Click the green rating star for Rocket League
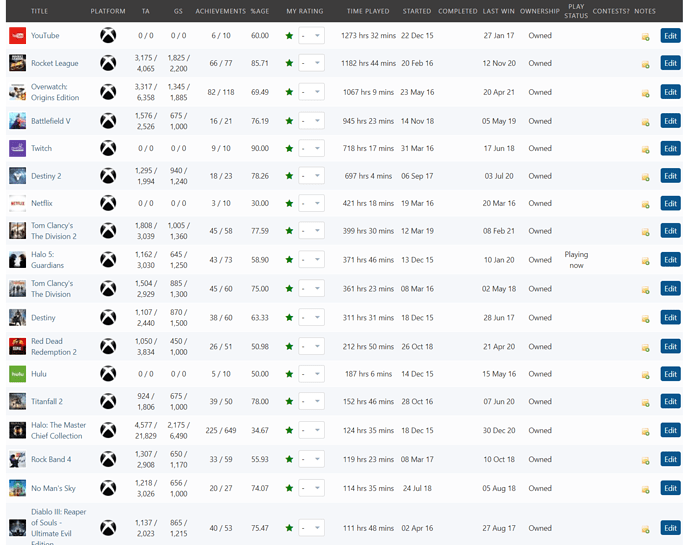Viewport: 690px width, 545px height. pos(289,63)
